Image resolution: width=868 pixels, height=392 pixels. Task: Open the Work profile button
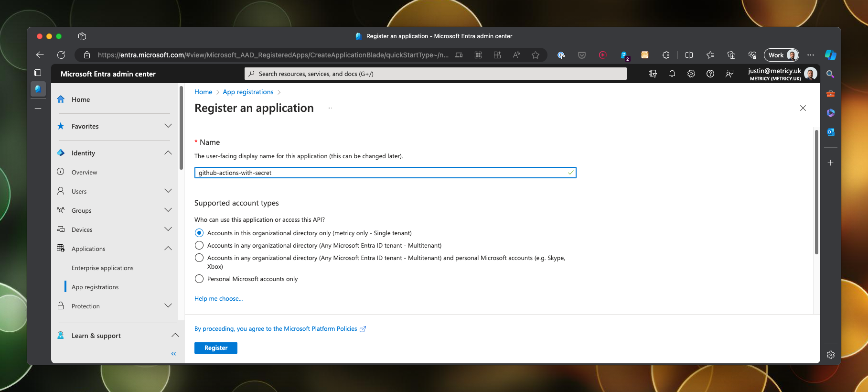[x=782, y=55]
